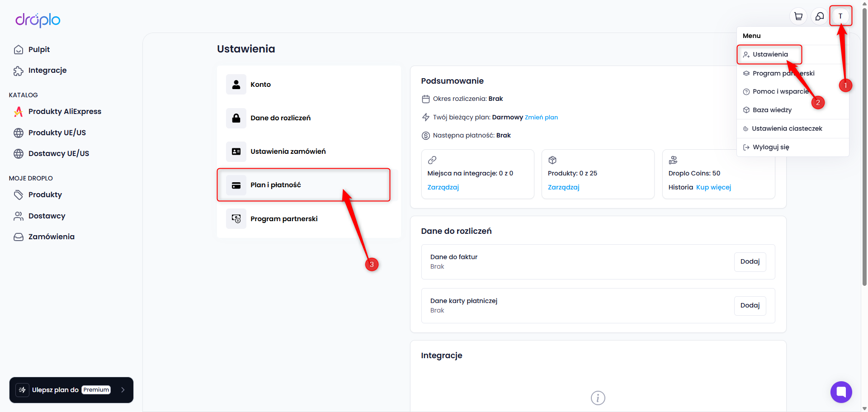This screenshot has width=868, height=412.
Task: Go to Pulpit home icon
Action: [19, 50]
